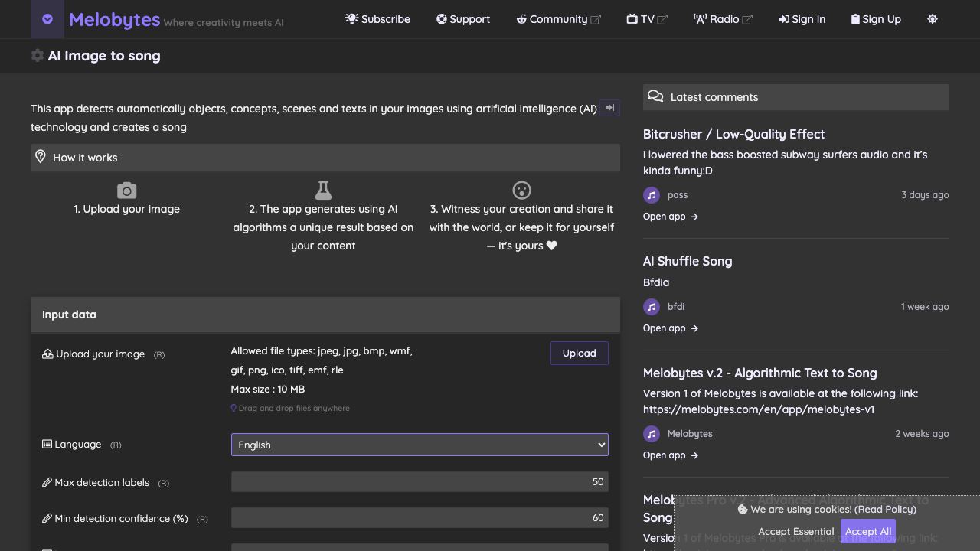Open app for the AI Shuffle Song comment

point(671,328)
